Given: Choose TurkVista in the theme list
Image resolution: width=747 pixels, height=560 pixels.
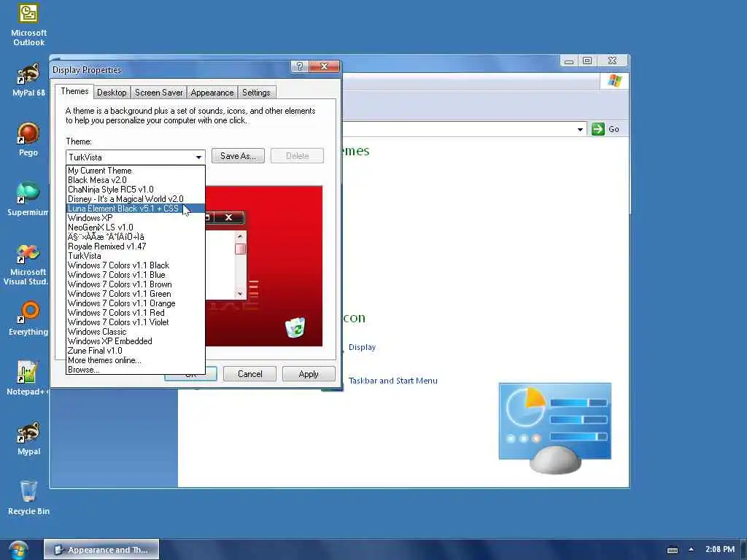Looking at the screenshot, I should pyautogui.click(x=135, y=256).
